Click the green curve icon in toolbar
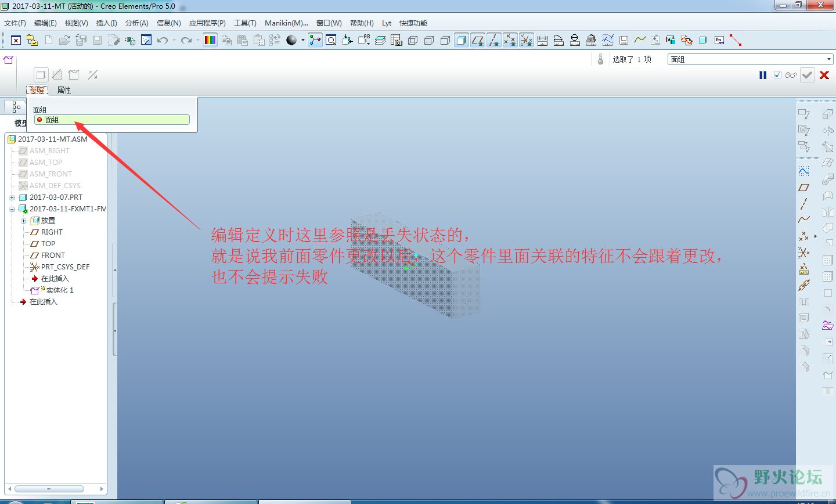This screenshot has height=504, width=836. 640,40
